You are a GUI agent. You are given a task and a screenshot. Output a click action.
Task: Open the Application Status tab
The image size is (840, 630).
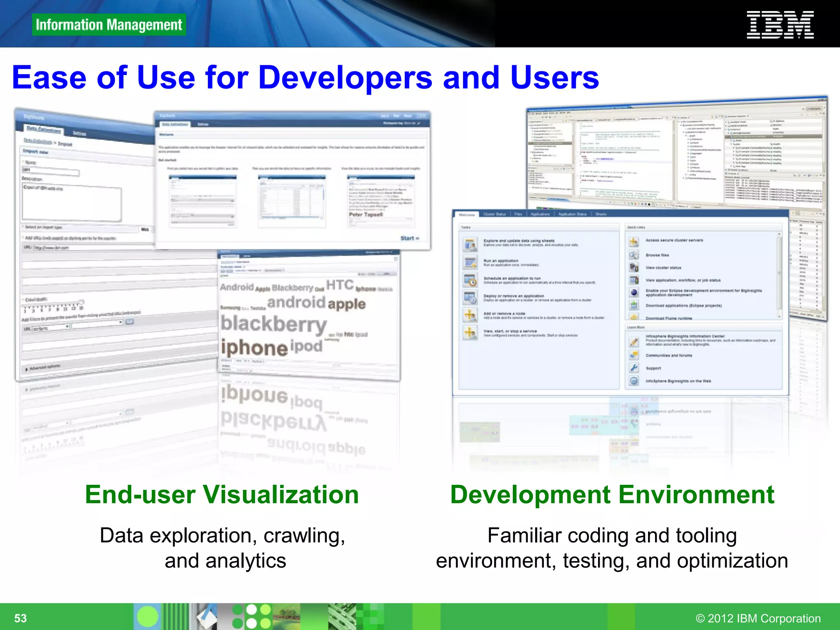572,214
